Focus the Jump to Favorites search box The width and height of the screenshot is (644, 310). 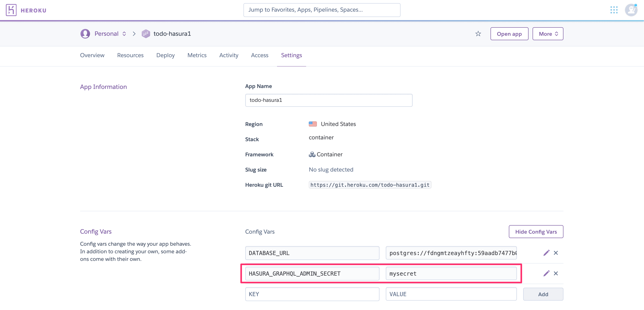(x=322, y=10)
